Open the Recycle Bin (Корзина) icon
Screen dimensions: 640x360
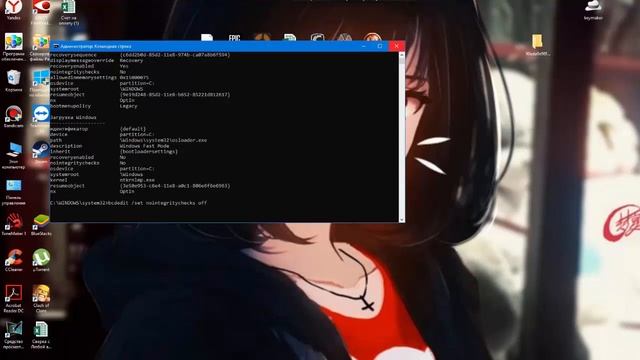point(13,80)
